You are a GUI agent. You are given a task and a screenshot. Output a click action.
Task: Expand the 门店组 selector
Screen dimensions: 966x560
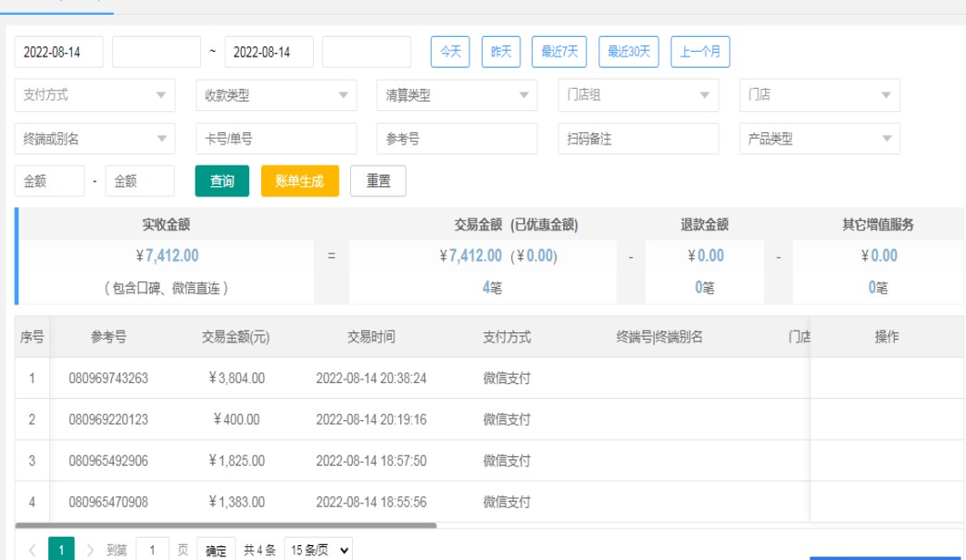pos(638,95)
